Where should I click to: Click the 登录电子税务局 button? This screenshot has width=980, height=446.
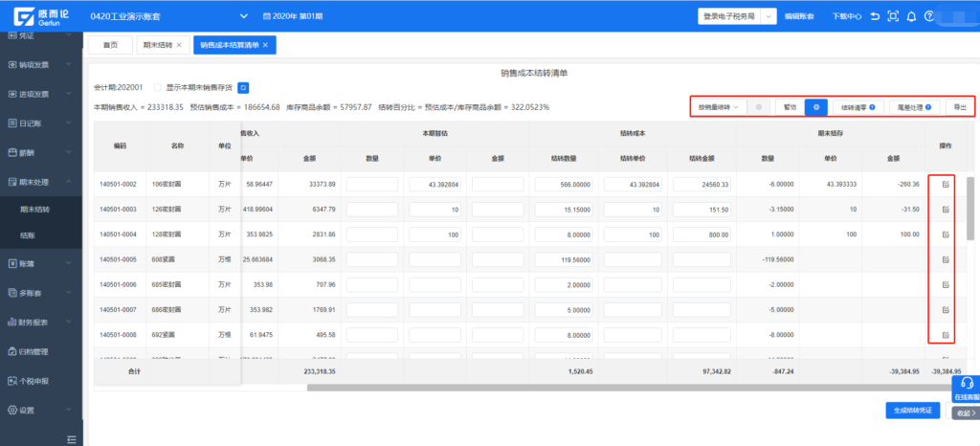(728, 17)
